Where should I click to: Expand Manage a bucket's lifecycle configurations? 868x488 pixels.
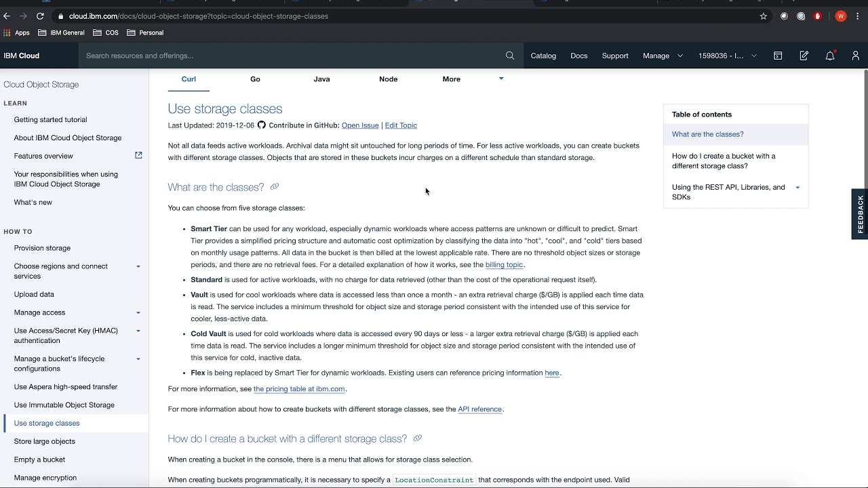pos(138,359)
